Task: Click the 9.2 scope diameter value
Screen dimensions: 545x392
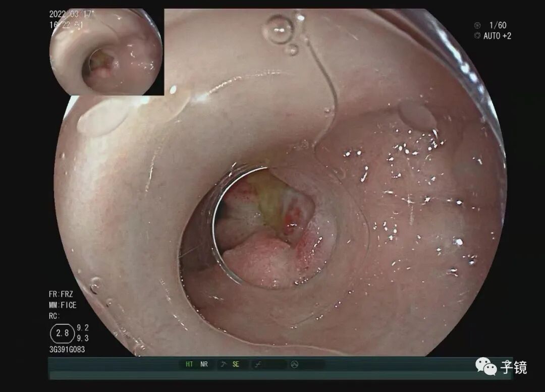Action: pos(83,328)
